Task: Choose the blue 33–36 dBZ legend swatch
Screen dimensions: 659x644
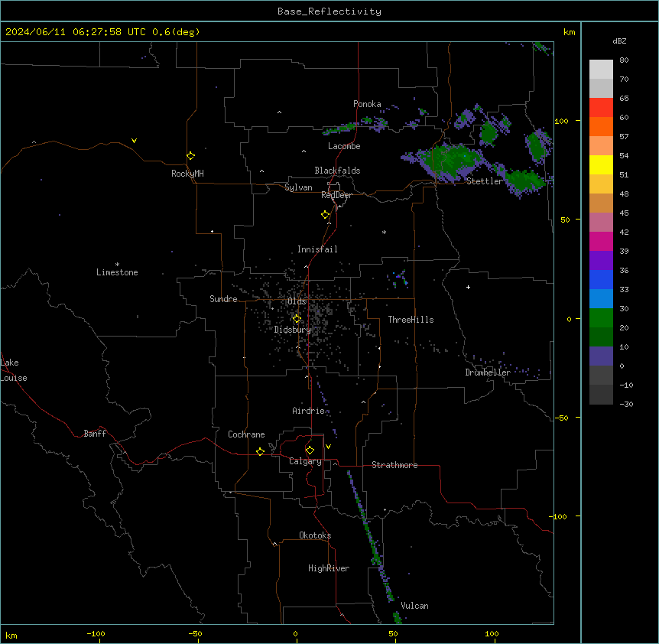Action: tap(601, 279)
